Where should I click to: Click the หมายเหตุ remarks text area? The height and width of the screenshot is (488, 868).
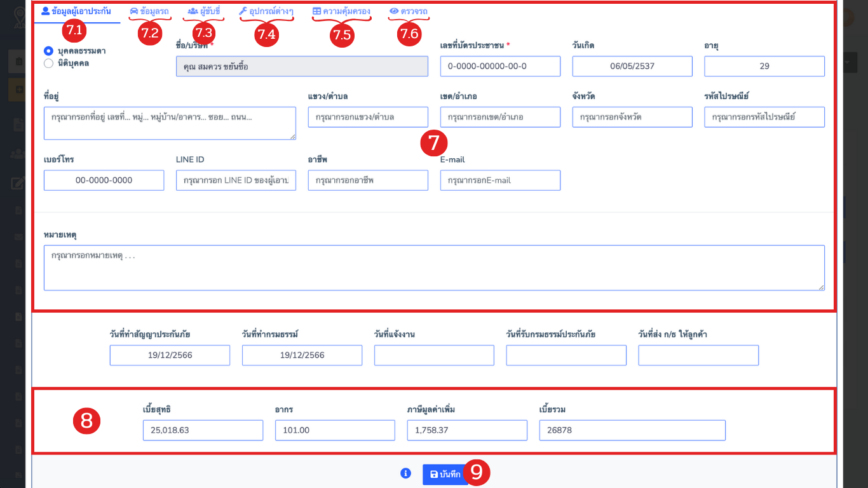434,268
